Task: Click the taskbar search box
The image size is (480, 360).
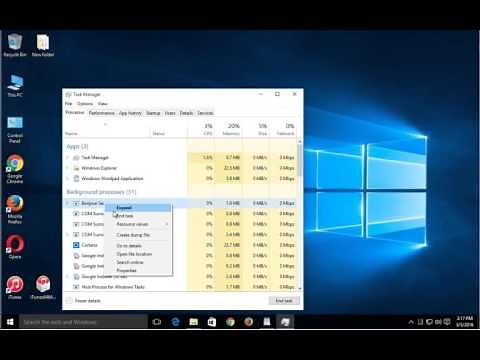Action: point(83,322)
